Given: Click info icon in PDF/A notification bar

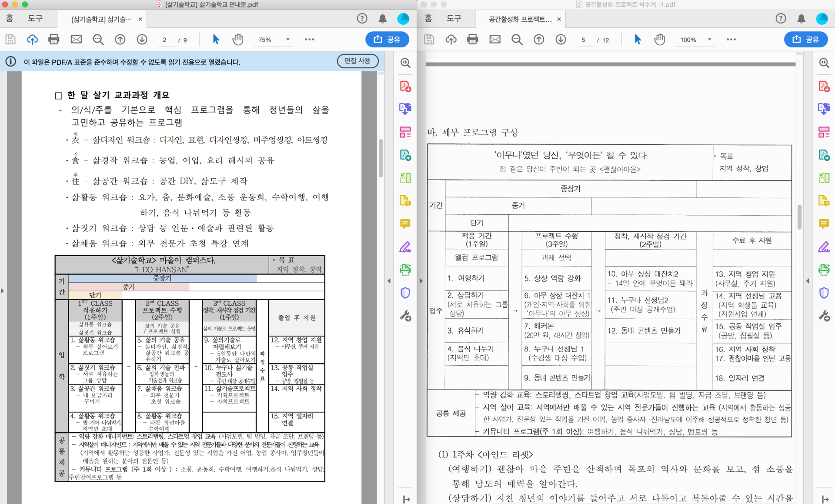Looking at the screenshot, I should tap(11, 61).
